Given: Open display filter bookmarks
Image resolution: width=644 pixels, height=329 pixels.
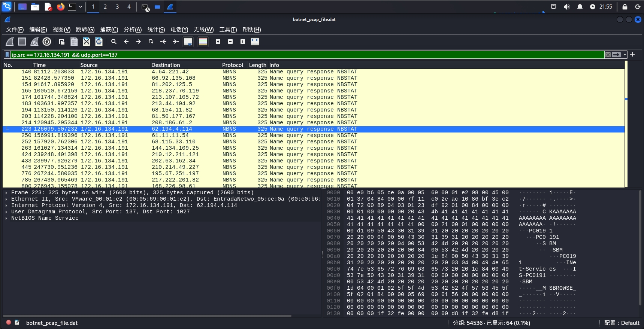Looking at the screenshot, I should tap(7, 55).
